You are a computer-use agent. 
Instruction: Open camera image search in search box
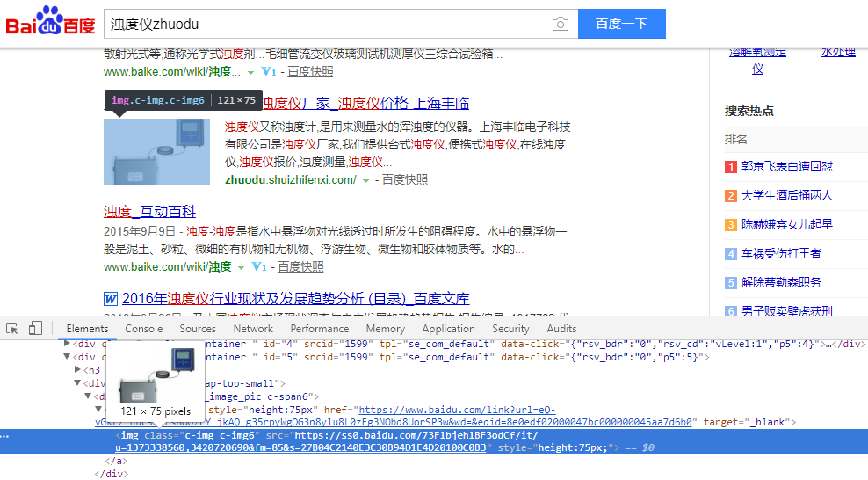(x=560, y=25)
